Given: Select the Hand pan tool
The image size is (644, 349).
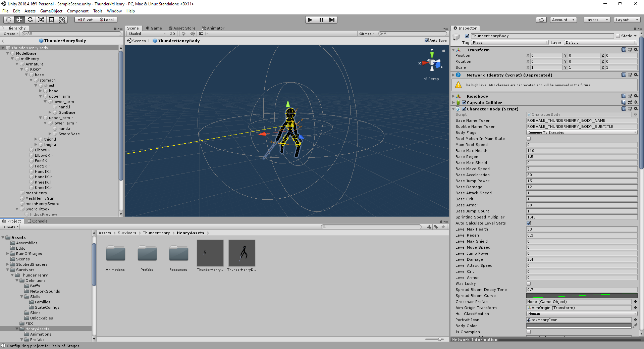Looking at the screenshot, I should 8,20.
